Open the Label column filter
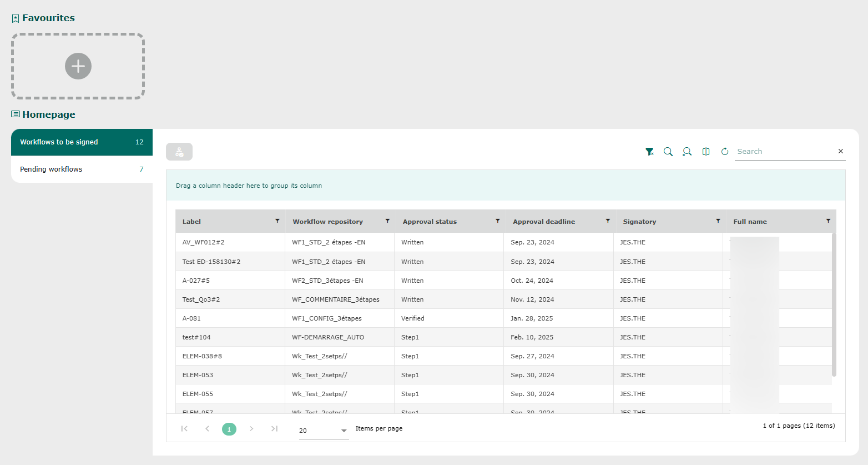Screen dimensions: 868x465 (x=277, y=221)
